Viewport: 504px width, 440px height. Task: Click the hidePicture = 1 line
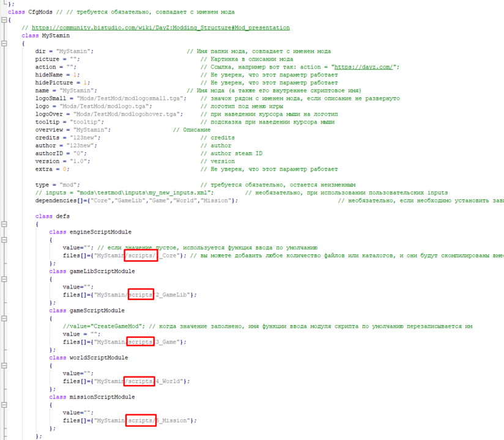[x=62, y=82]
